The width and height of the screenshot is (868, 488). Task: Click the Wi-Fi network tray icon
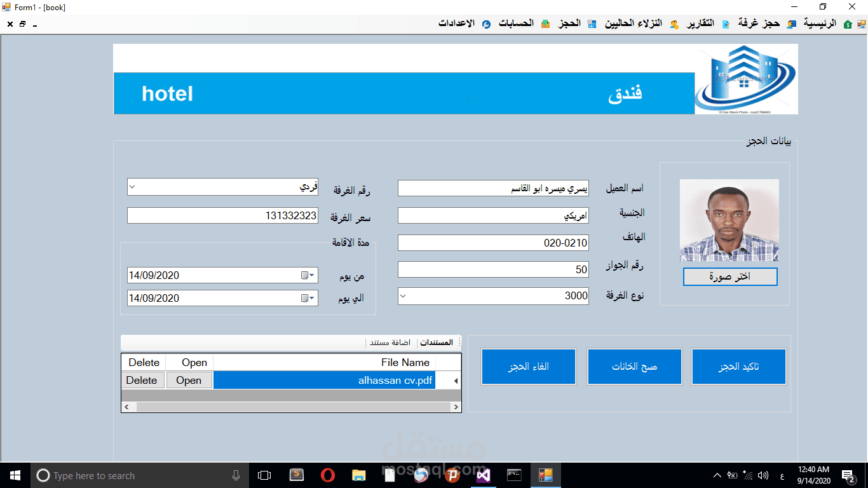tap(748, 475)
